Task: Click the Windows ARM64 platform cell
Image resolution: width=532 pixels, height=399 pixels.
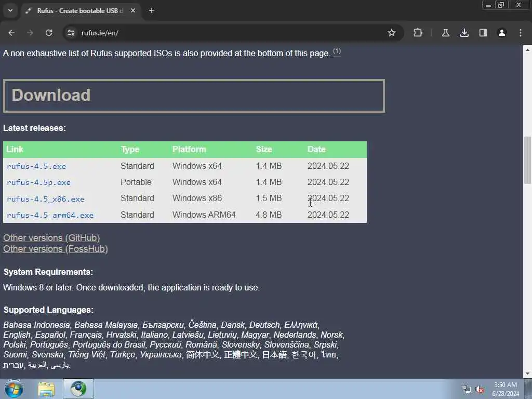Action: tap(204, 215)
